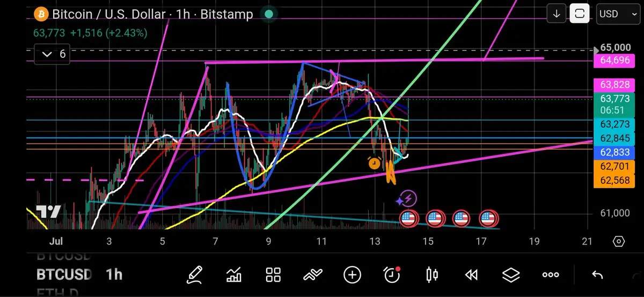This screenshot has height=297, width=644.
Task: Open the orange alarm clock alert on the chart
Action: [x=375, y=163]
